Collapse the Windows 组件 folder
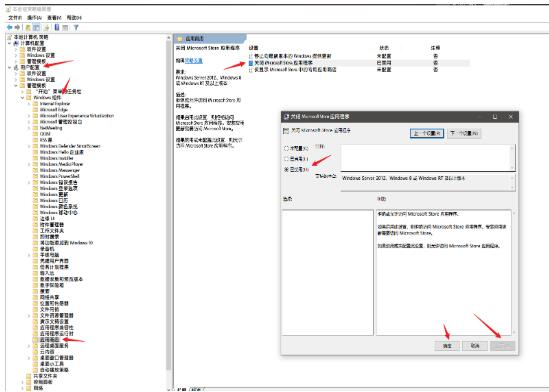 coord(23,98)
